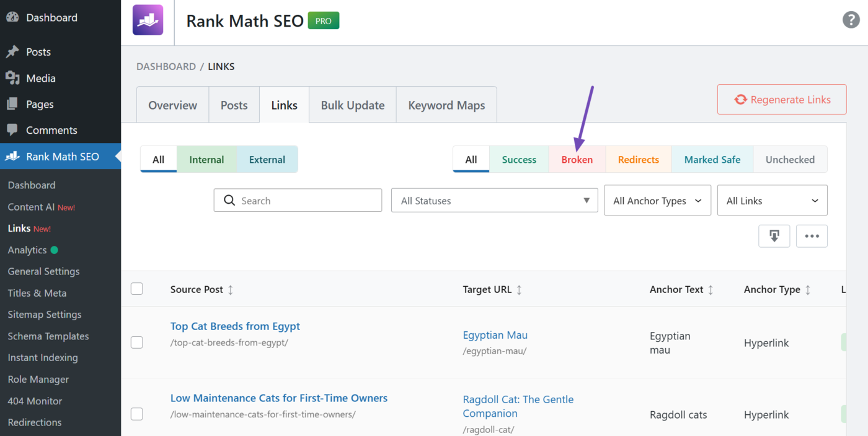
Task: Switch to the Keyword Maps tab
Action: point(446,105)
